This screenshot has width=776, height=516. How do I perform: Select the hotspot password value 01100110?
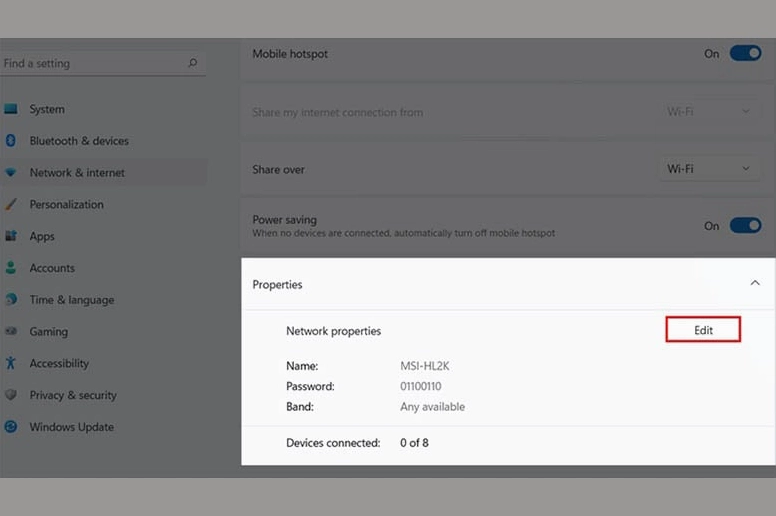pos(421,386)
